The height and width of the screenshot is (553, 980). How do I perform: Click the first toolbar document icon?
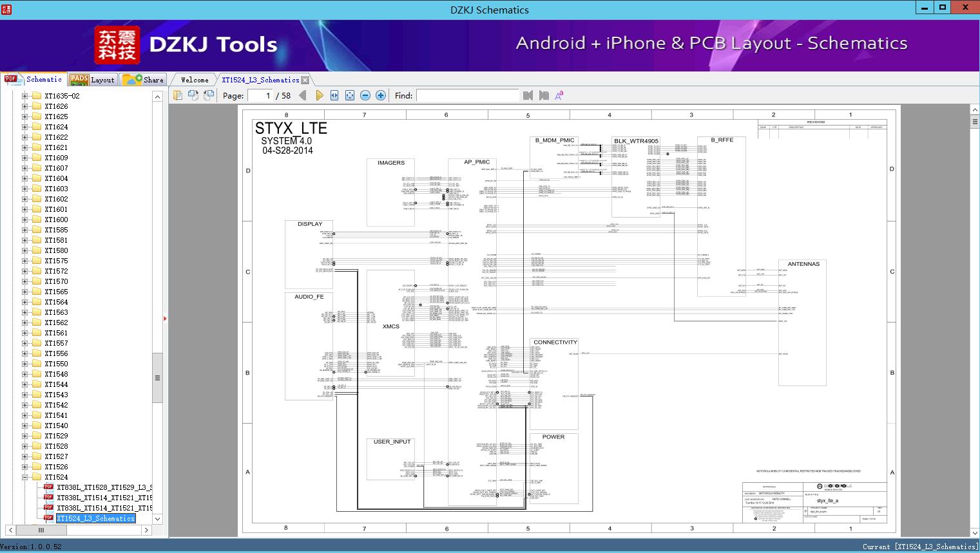tap(178, 95)
